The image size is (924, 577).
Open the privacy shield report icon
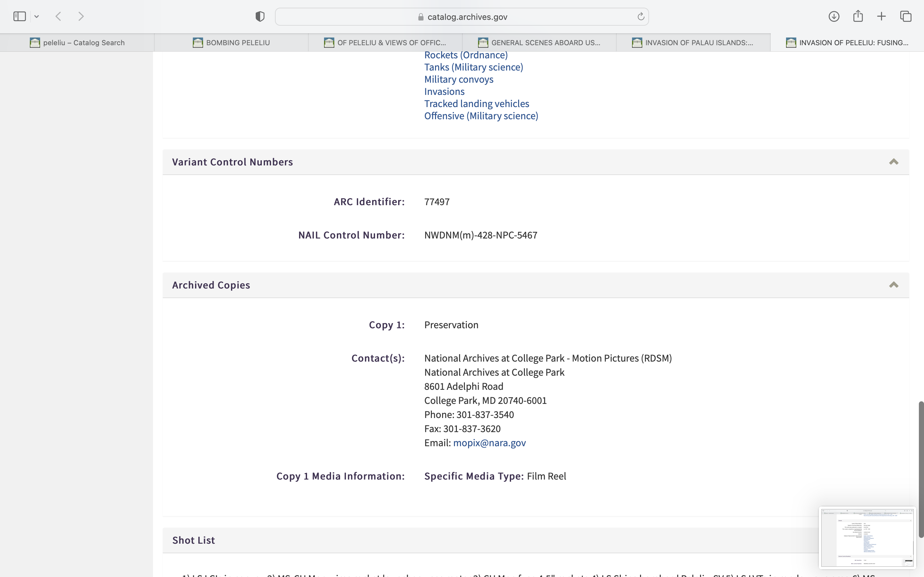pyautogui.click(x=260, y=16)
